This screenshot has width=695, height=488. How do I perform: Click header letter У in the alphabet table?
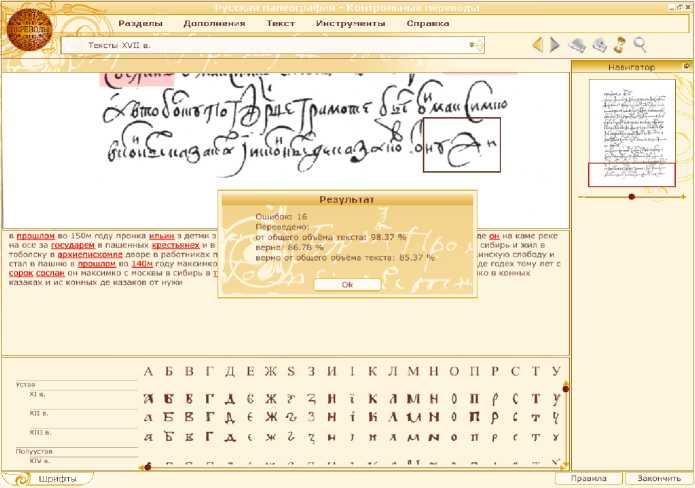(556, 371)
